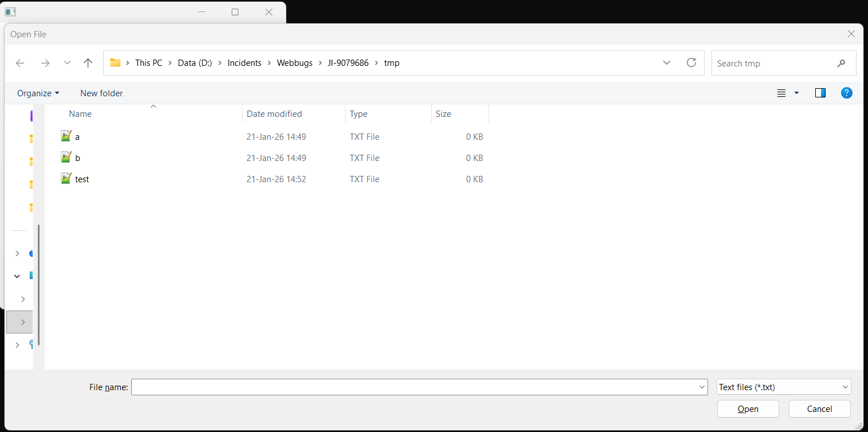The image size is (868, 432).
Task: Select file named b
Action: (77, 158)
